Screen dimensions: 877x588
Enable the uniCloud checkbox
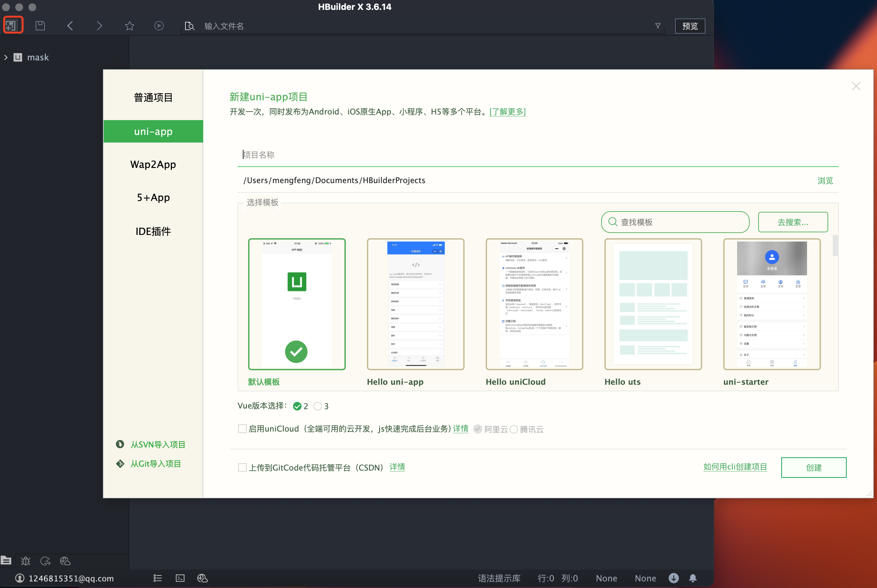[x=243, y=429]
